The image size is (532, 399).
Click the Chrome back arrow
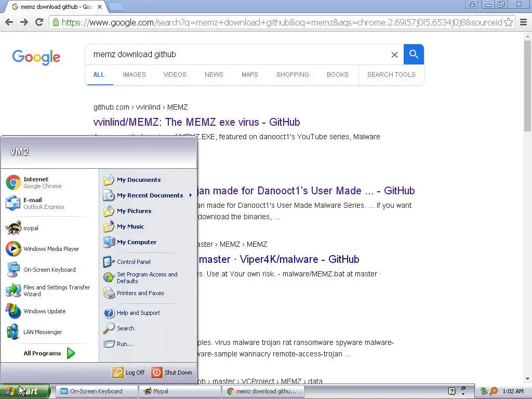coord(9,22)
